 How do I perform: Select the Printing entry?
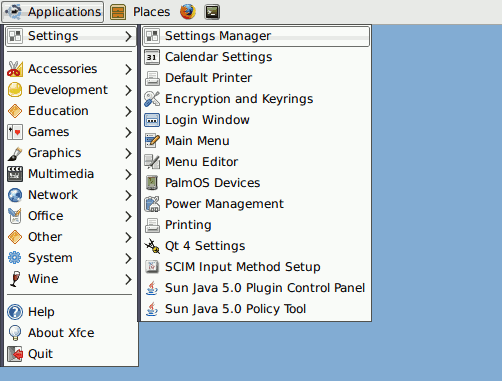click(256, 225)
